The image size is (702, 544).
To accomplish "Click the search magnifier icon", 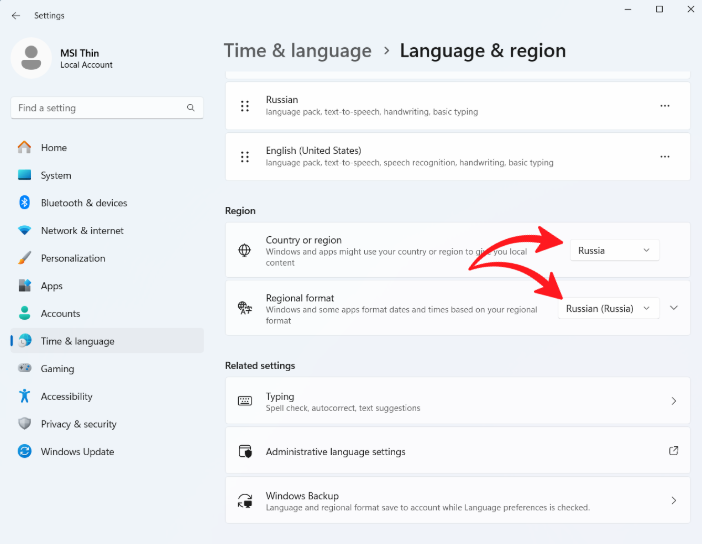I will [190, 108].
